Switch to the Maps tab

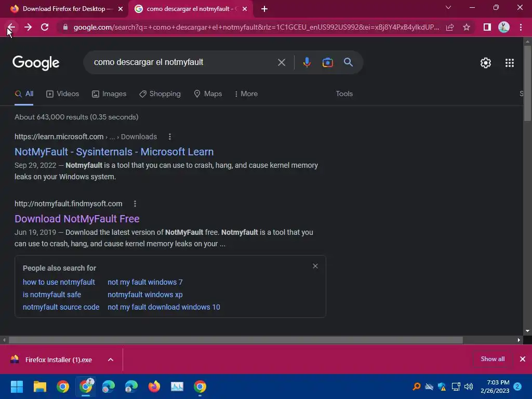click(208, 94)
